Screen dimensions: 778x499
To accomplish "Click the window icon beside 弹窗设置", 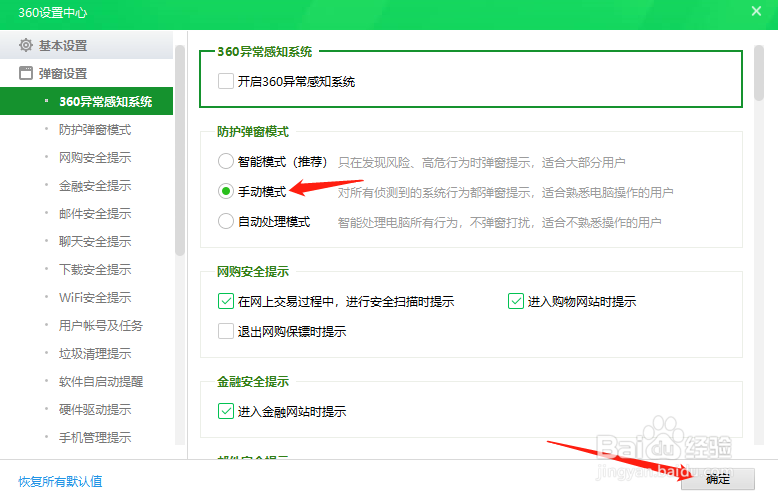I will pos(26,73).
